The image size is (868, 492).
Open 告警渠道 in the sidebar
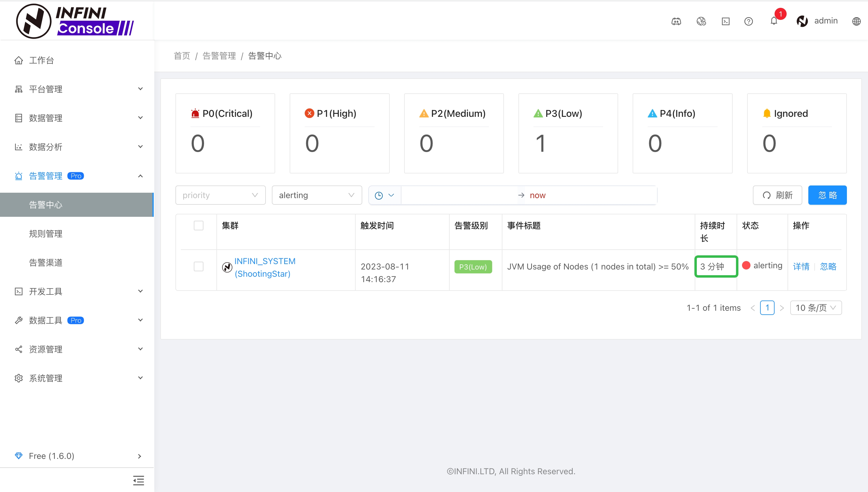click(46, 263)
